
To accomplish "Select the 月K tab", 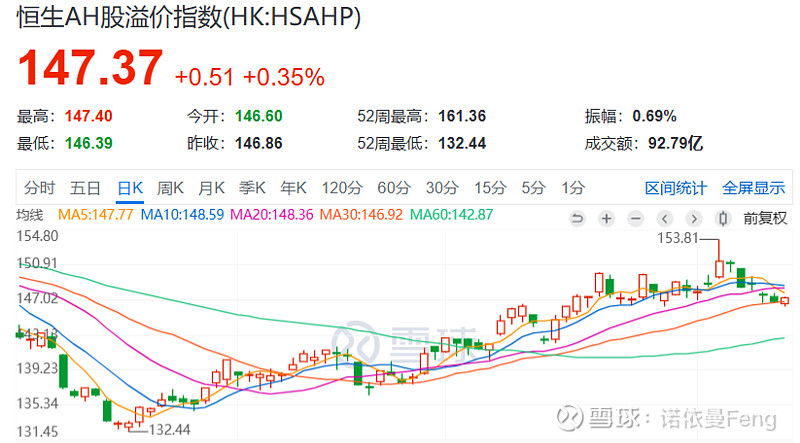I will pyautogui.click(x=211, y=188).
